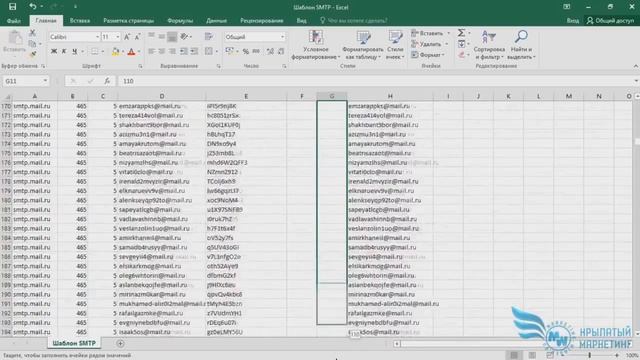Toggle italic formatting (К)
640x360 pixels.
click(64, 51)
